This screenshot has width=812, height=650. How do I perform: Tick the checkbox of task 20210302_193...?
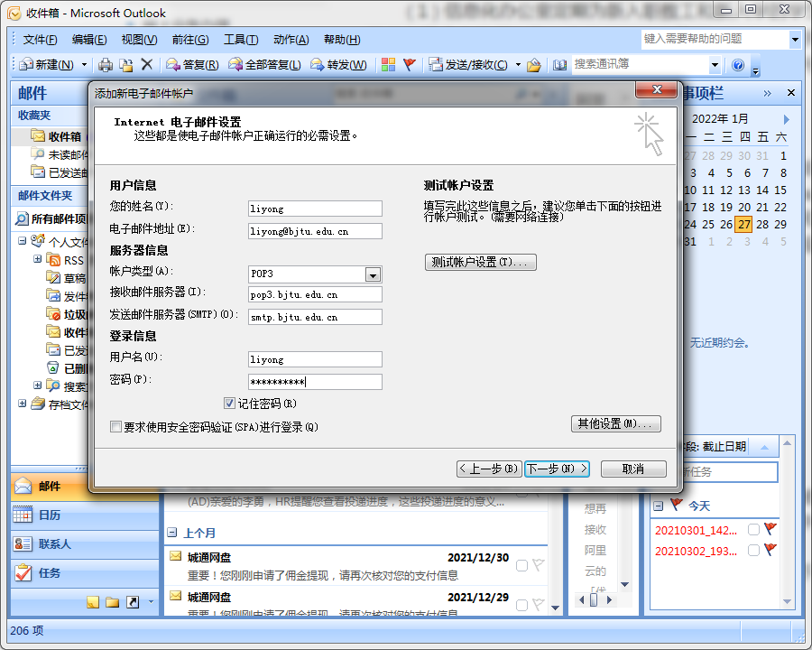pos(753,551)
